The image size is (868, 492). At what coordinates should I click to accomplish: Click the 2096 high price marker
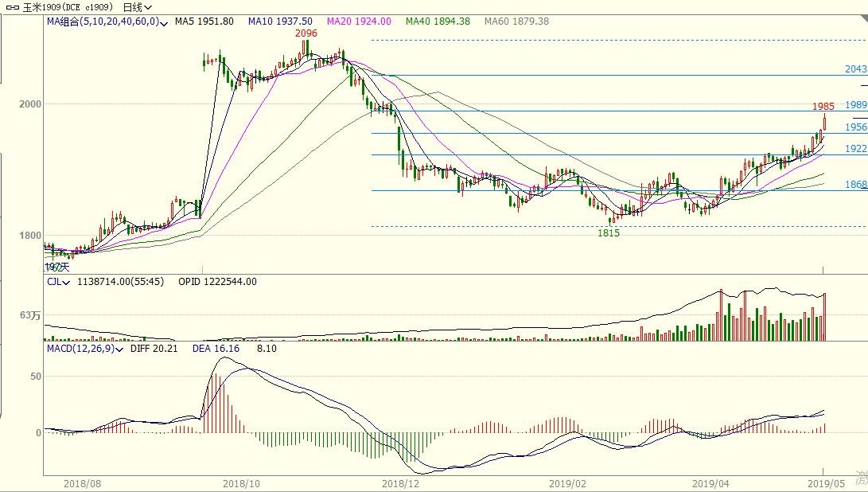(306, 33)
